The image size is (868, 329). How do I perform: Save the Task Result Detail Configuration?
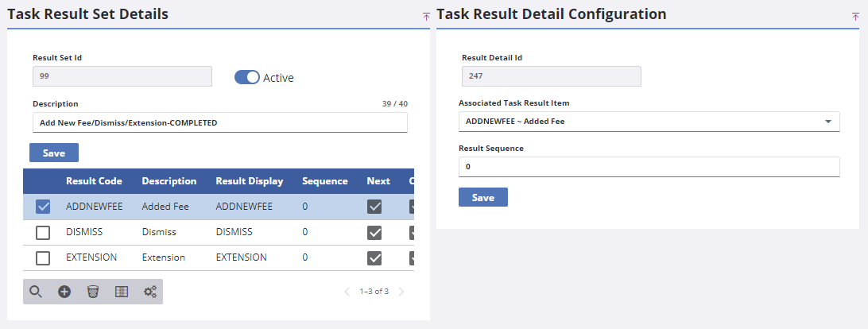483,197
